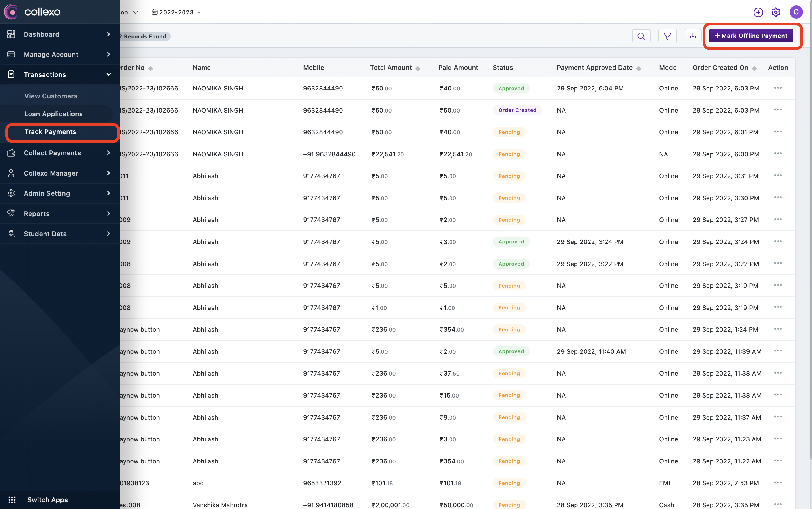
Task: Click Approved badge for NAOMIKA SINGH
Action: [511, 88]
